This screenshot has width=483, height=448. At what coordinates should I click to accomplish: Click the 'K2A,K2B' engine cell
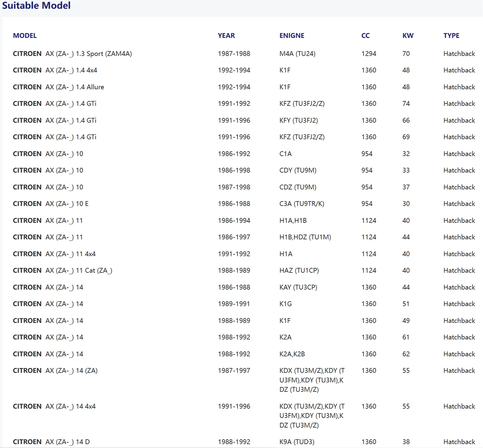(292, 354)
